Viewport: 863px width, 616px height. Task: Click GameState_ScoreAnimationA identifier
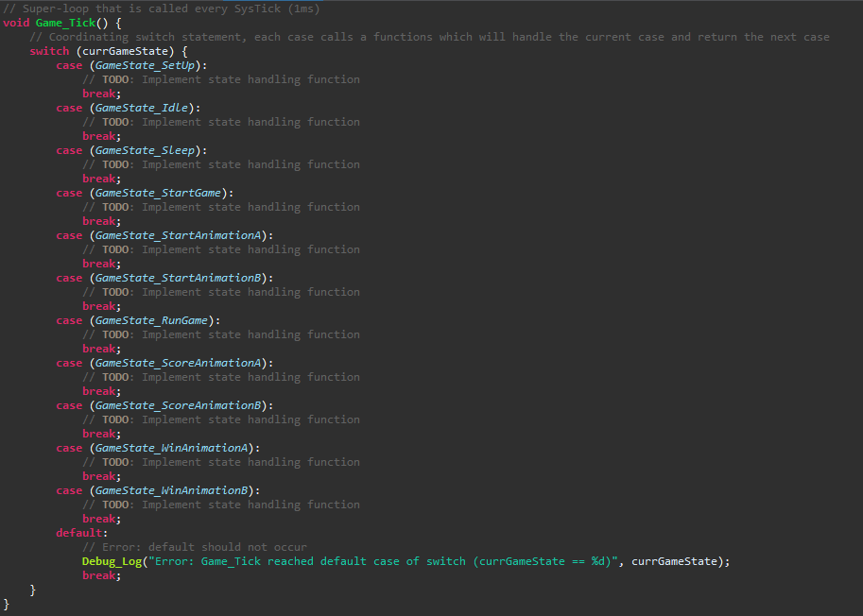tap(179, 363)
